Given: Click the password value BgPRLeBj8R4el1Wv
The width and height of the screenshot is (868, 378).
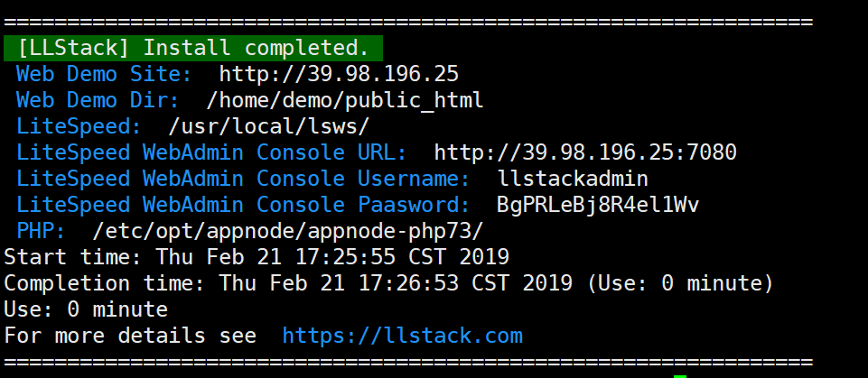Looking at the screenshot, I should pyautogui.click(x=598, y=205).
